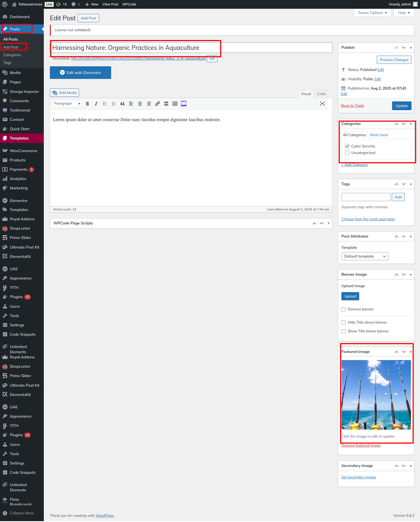Switch to the Code editor tab
The height and width of the screenshot is (522, 420).
coord(321,94)
